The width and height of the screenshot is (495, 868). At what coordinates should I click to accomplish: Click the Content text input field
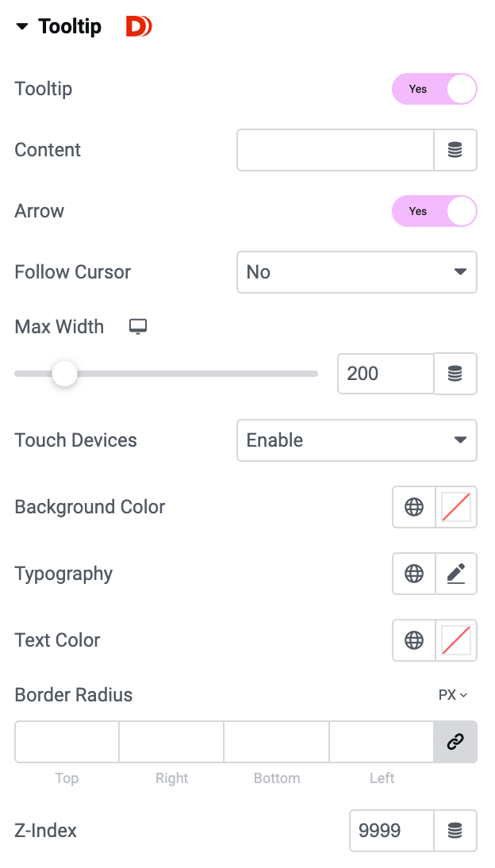click(x=336, y=150)
